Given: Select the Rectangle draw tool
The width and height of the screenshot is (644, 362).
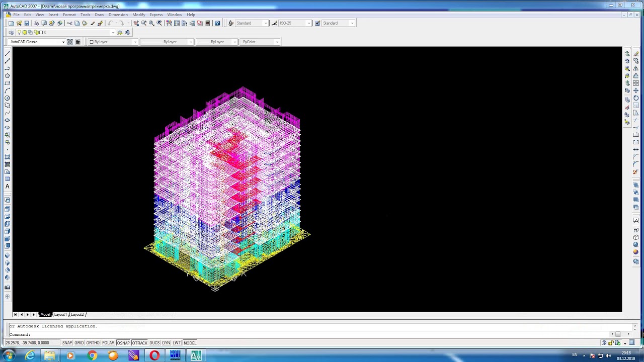Looking at the screenshot, I should tap(7, 83).
